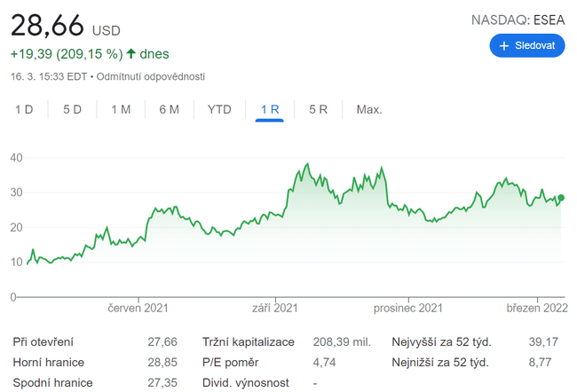Image resolution: width=577 pixels, height=392 pixels.
Task: Click the březen 2022 axis label
Action: (x=536, y=309)
